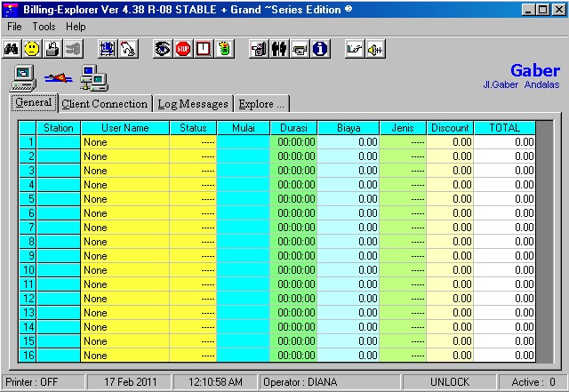Screen dimensions: 569x392
Task: Click the Mulai column header
Action: (244, 128)
